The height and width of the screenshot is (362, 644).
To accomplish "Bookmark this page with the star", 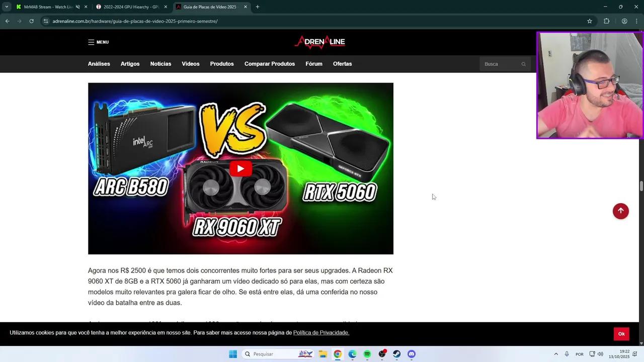I will (589, 21).
